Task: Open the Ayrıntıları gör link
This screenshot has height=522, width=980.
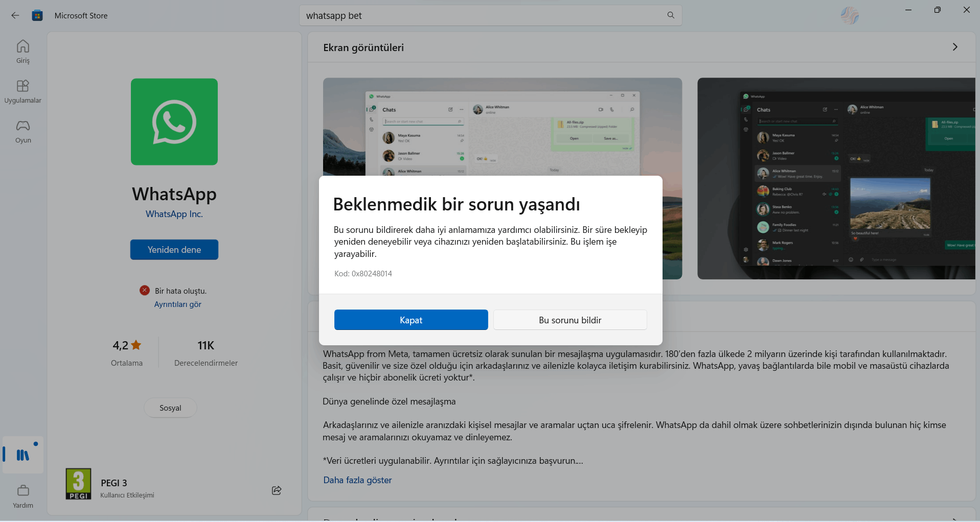Action: [x=178, y=304]
